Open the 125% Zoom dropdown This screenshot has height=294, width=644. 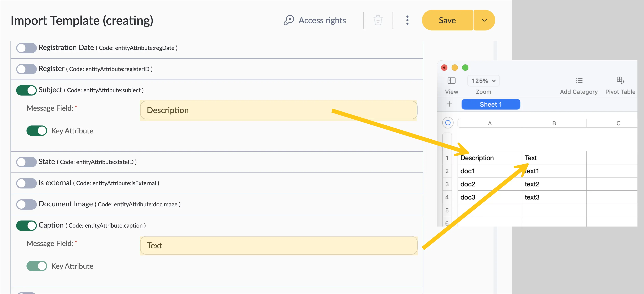484,81
